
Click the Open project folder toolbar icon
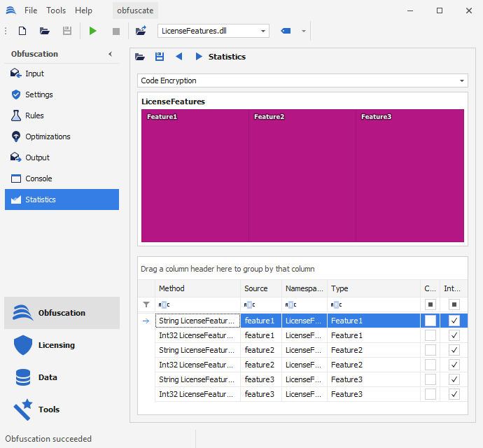click(45, 31)
